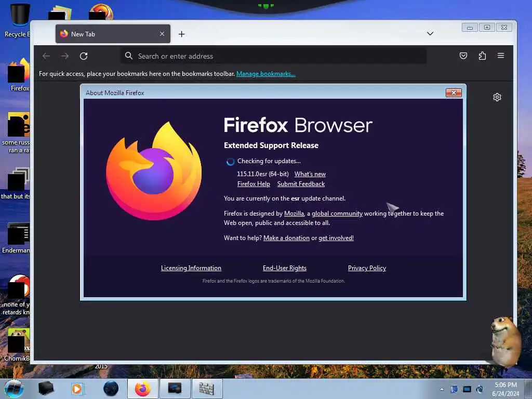Open the Submit Feedback link
Screen dimensions: 532x399
coord(301,184)
